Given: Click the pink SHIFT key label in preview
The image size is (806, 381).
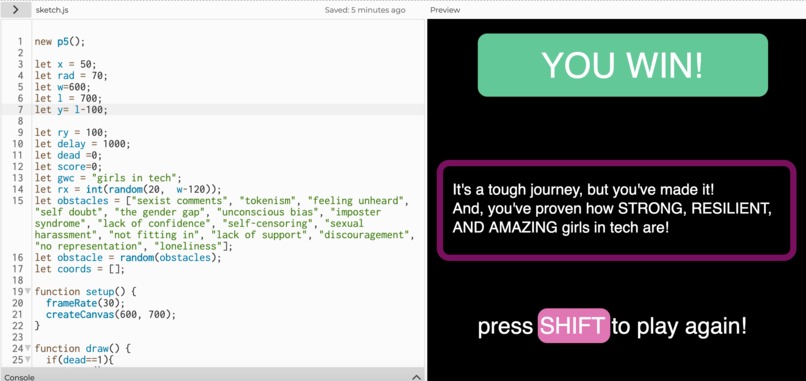Looking at the screenshot, I should [574, 326].
